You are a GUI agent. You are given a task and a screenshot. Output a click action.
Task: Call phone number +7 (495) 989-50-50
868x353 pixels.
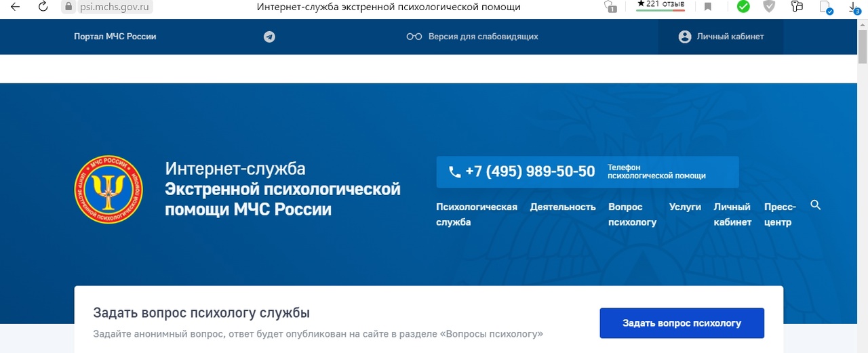530,171
